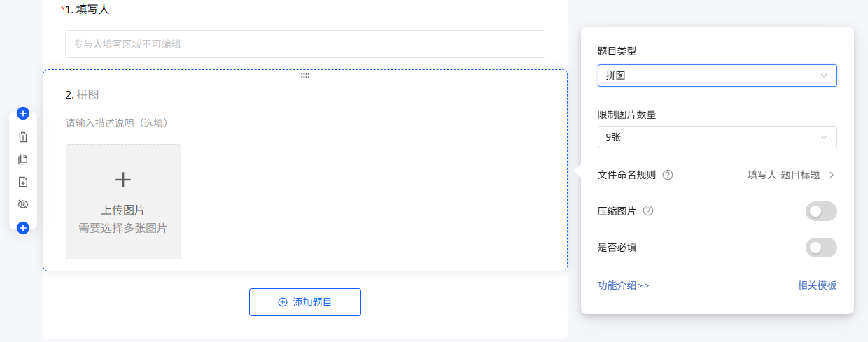Click the add-page file icon in sidebar
This screenshot has width=868, height=342.
pos(23,182)
